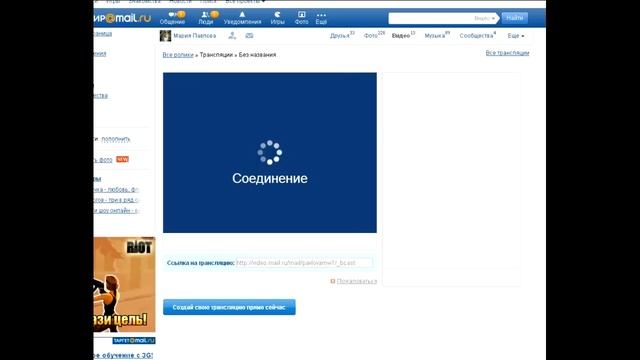640x360 pixels.
Task: Click the mail.ru logo
Action: pos(122,18)
